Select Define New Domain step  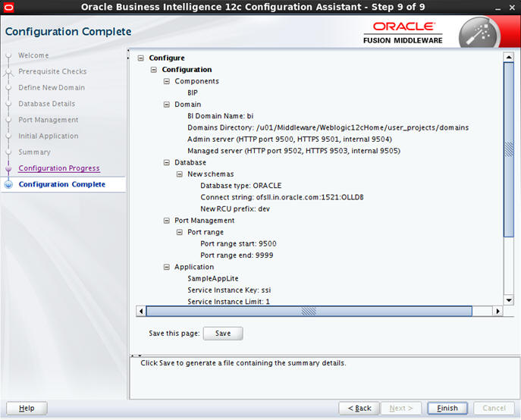coord(52,88)
